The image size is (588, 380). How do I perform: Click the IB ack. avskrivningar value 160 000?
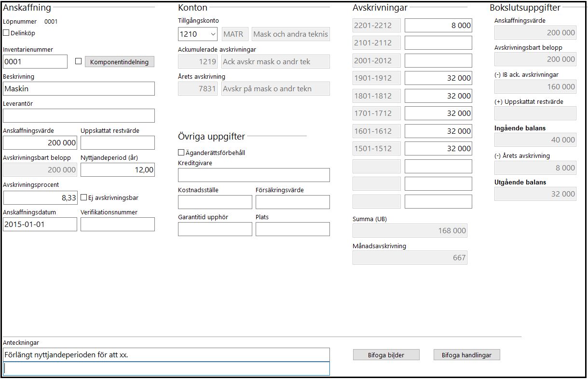click(535, 87)
